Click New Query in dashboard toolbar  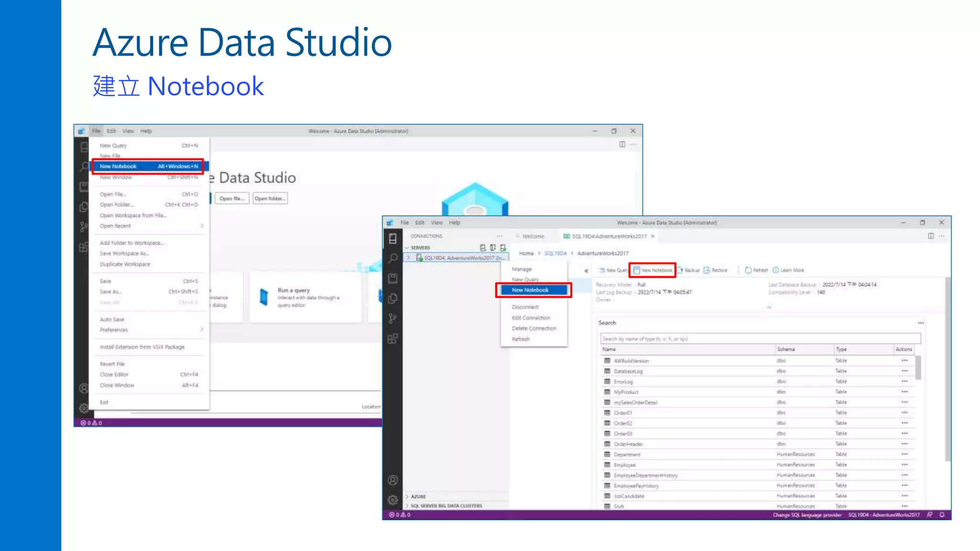click(x=613, y=270)
